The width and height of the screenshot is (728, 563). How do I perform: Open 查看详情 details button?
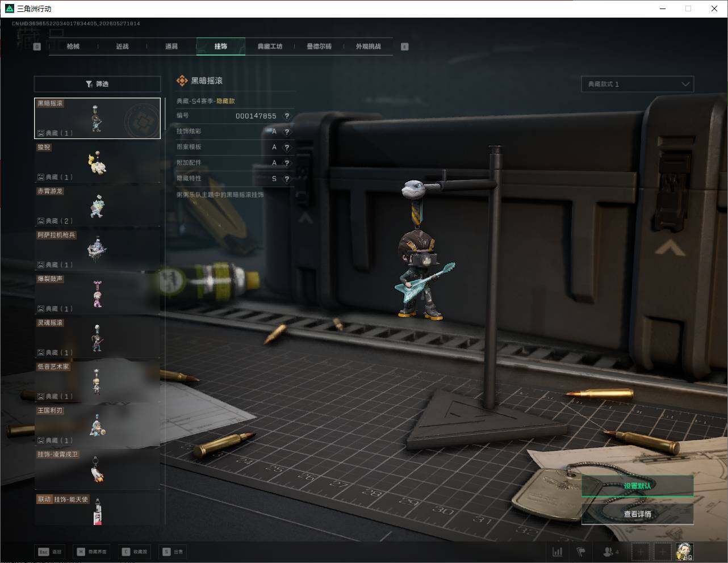(637, 514)
